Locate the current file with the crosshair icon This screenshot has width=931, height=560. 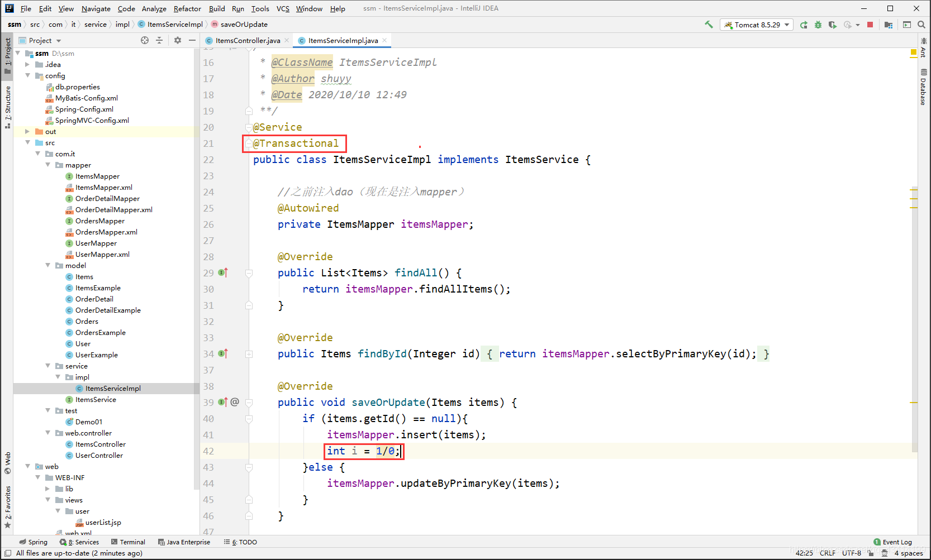[145, 40]
